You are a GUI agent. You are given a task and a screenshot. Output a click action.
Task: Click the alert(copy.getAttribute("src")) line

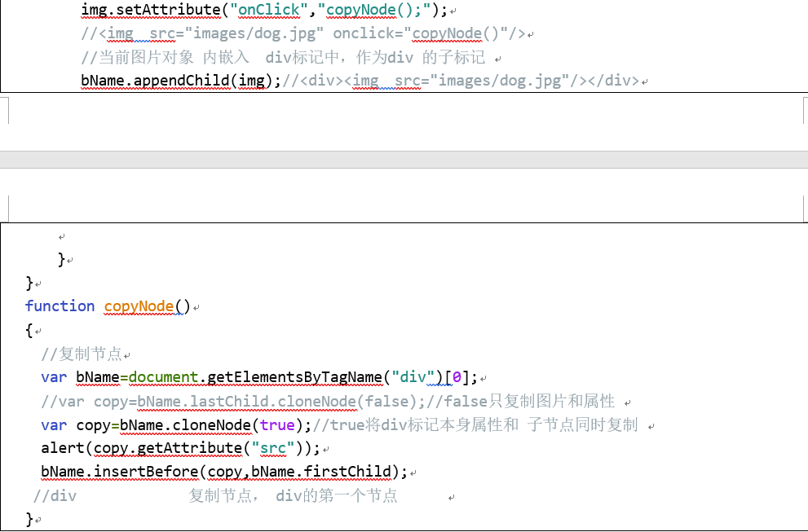[180, 448]
